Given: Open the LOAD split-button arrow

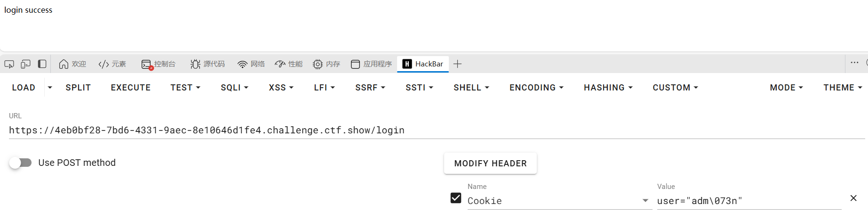Looking at the screenshot, I should pyautogui.click(x=50, y=88).
